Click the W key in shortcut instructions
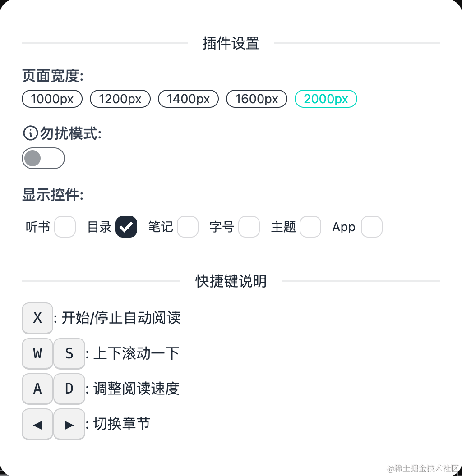Viewport: 462px width, 476px height. coord(37,353)
